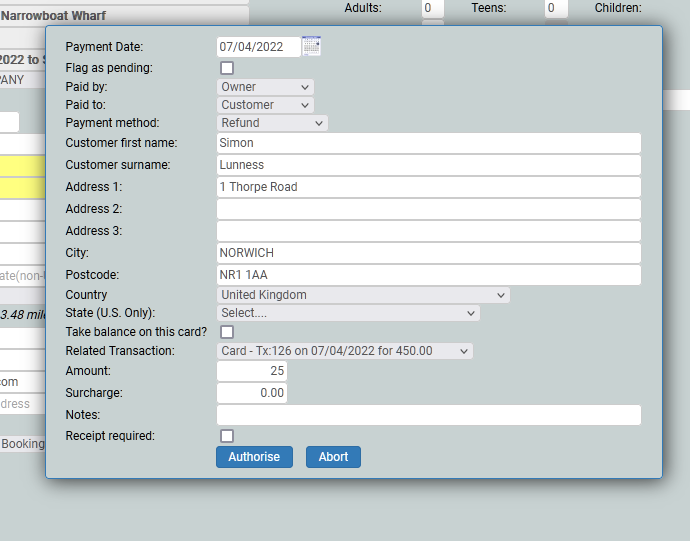This screenshot has height=541, width=690.
Task: Expand the Country selection list
Action: (363, 295)
